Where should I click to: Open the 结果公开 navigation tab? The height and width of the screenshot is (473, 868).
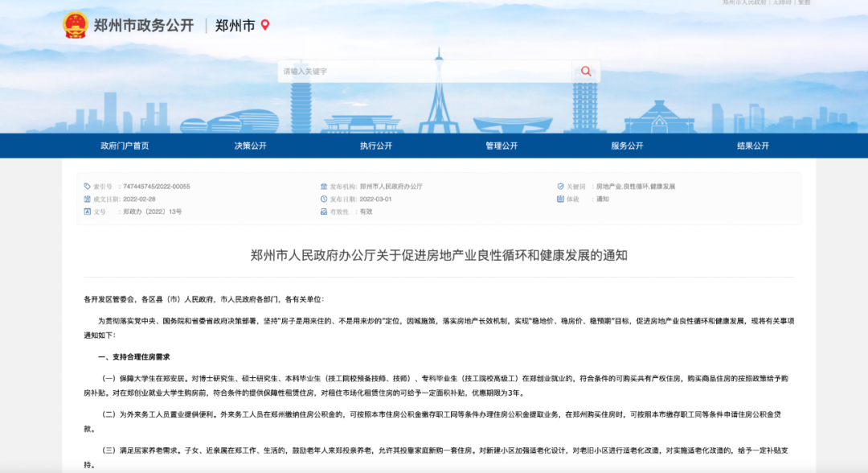pos(753,146)
